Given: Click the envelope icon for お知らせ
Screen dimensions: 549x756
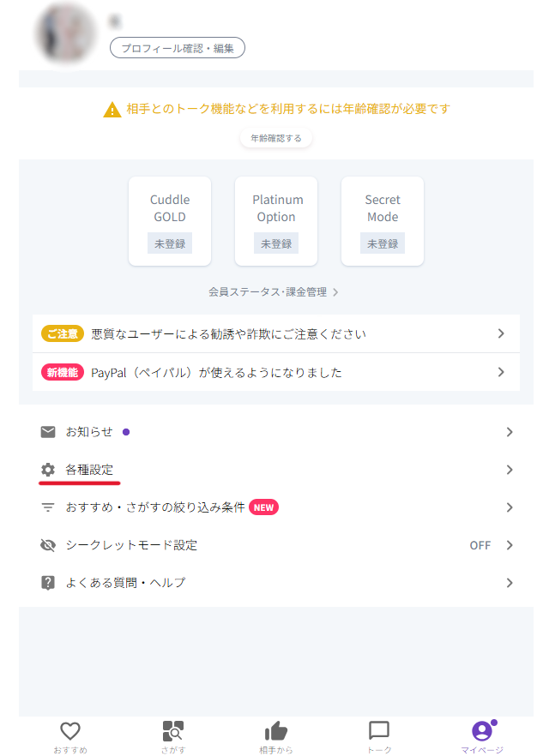Looking at the screenshot, I should (48, 432).
